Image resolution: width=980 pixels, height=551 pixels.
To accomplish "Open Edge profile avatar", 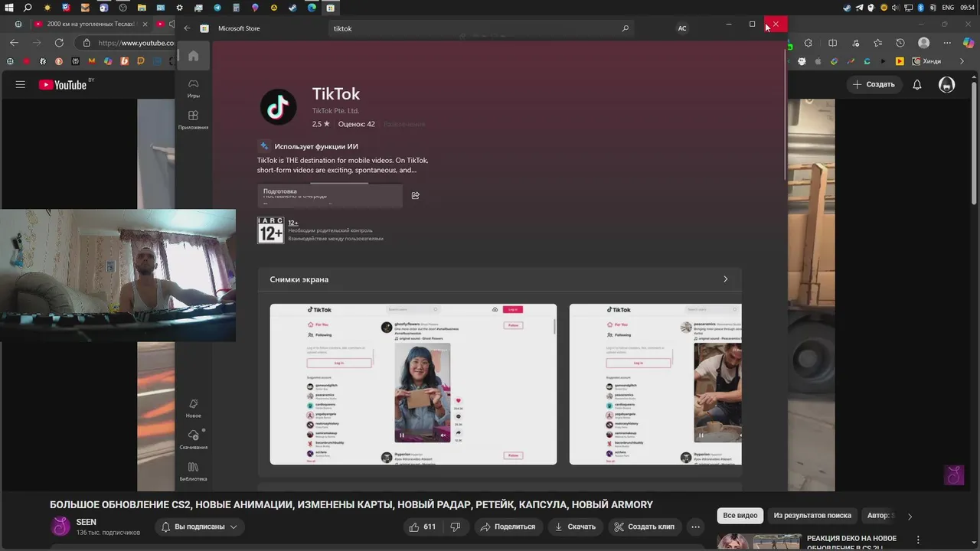I will pos(924,43).
